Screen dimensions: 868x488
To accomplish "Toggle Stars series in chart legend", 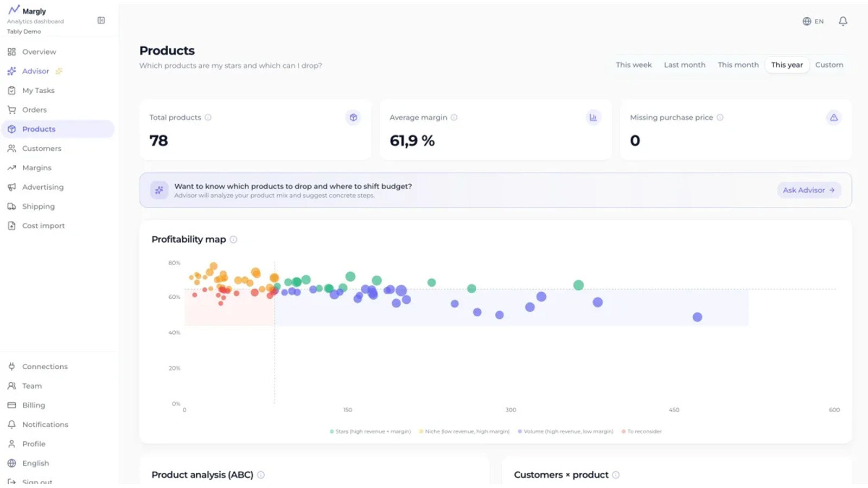I will [370, 432].
